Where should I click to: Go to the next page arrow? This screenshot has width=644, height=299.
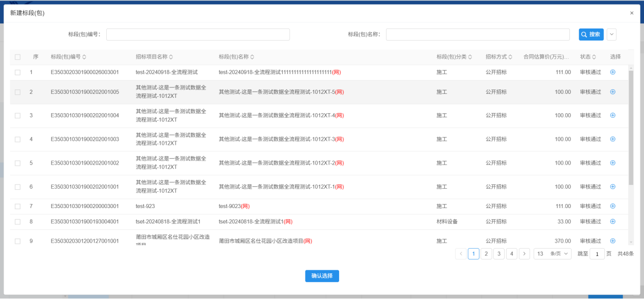(x=524, y=254)
